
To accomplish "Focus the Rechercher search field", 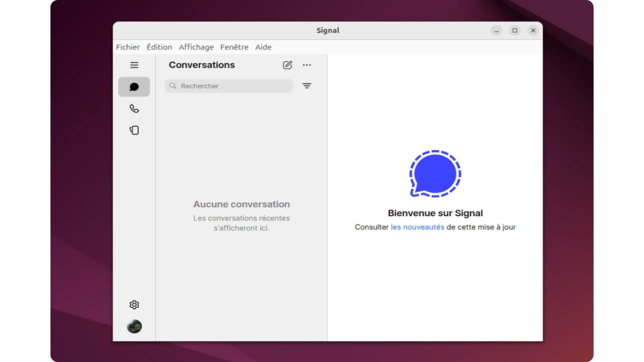I will [x=229, y=86].
